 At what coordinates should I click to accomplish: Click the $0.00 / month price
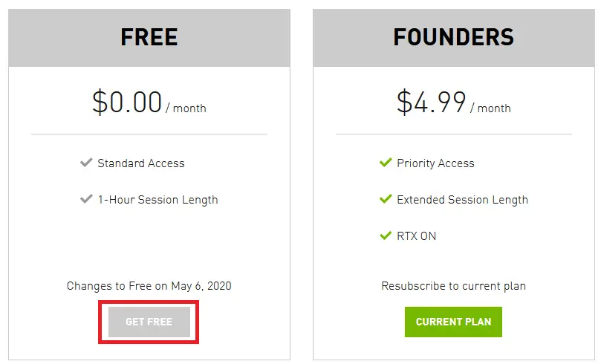149,102
